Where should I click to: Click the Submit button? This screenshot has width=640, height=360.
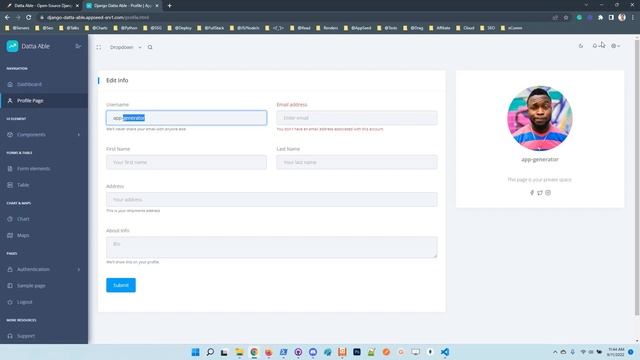pos(121,285)
